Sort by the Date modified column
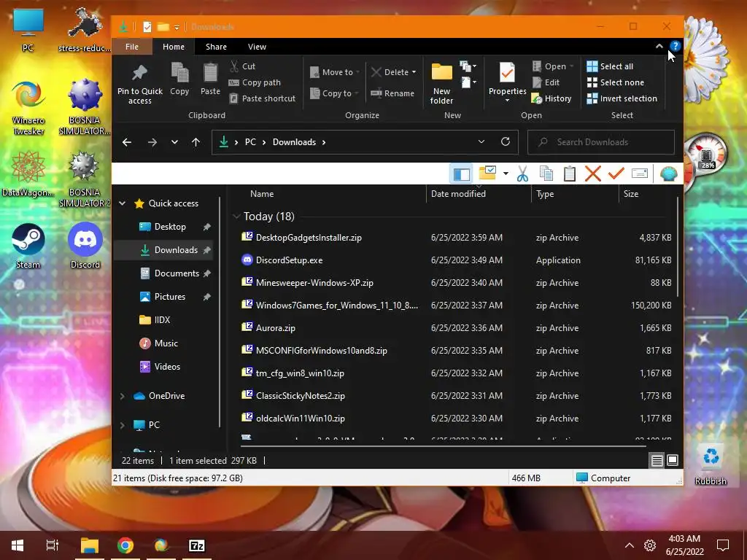 (x=479, y=194)
